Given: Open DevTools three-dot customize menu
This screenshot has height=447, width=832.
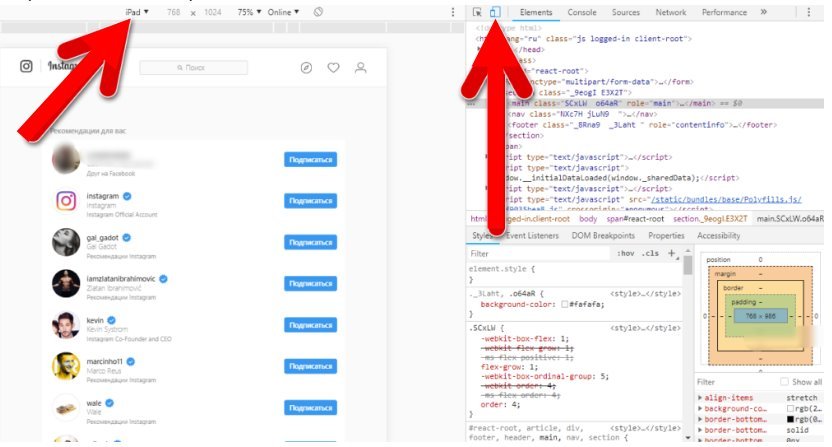Looking at the screenshot, I should tap(809, 12).
